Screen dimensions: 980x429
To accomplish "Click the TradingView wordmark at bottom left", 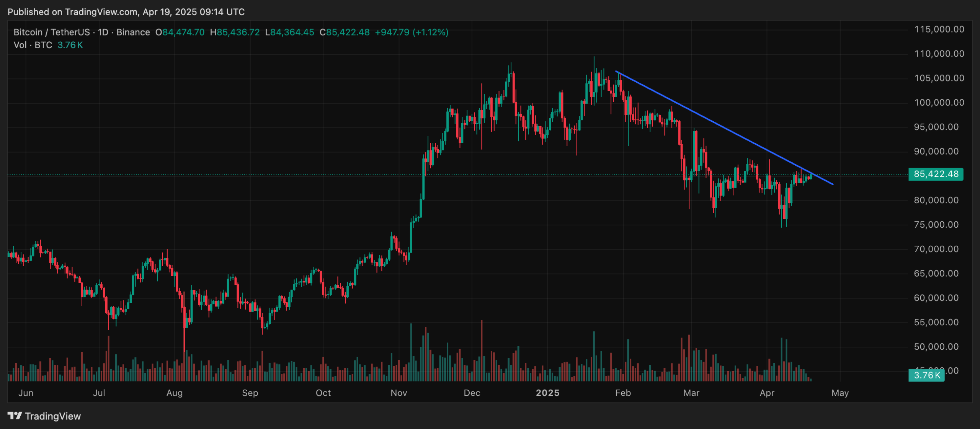I will (53, 416).
